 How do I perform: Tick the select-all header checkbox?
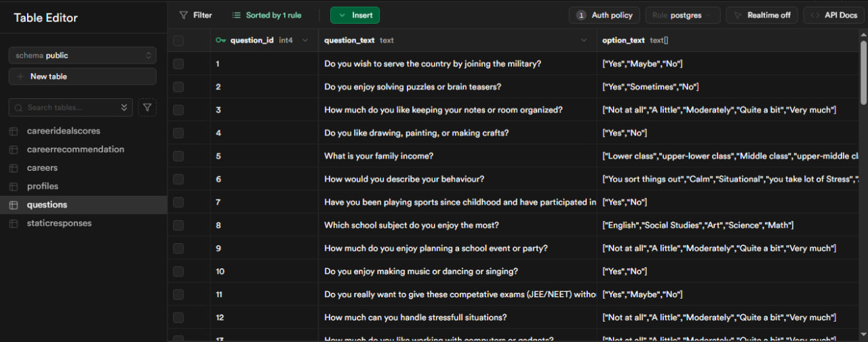(178, 41)
